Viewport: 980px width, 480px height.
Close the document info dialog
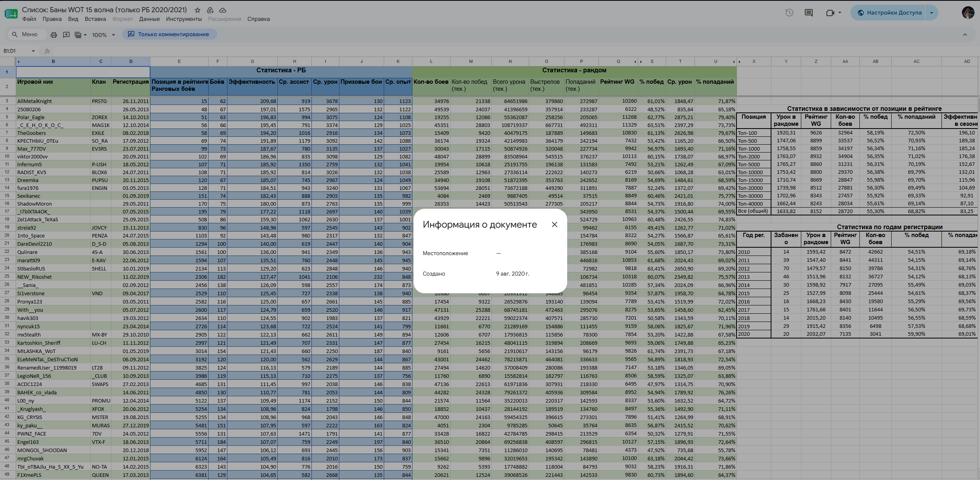pyautogui.click(x=555, y=224)
